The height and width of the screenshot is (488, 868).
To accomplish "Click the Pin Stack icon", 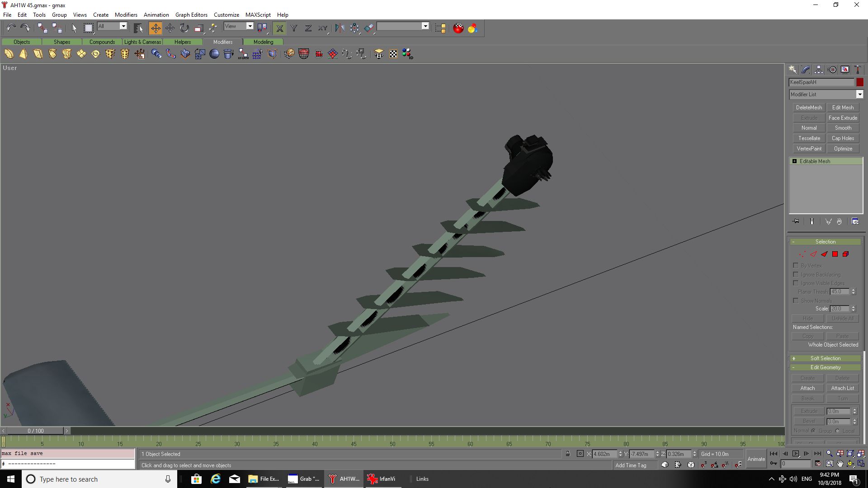I will click(x=796, y=221).
